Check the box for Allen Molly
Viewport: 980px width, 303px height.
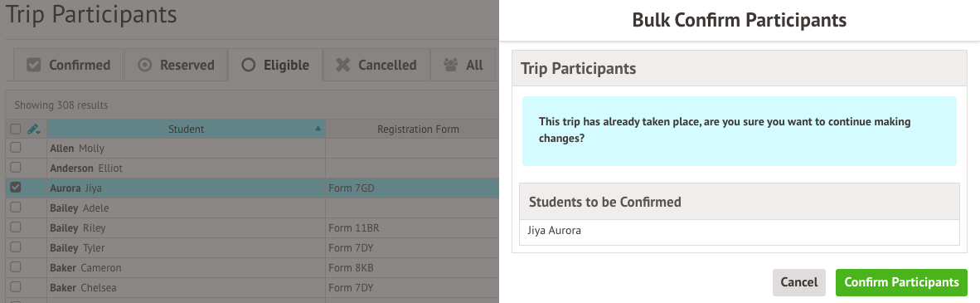click(x=16, y=148)
